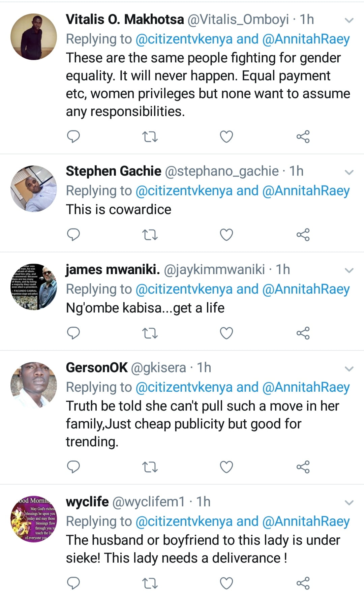Share the tweet by GersonOK
364x600 pixels.
click(x=303, y=467)
